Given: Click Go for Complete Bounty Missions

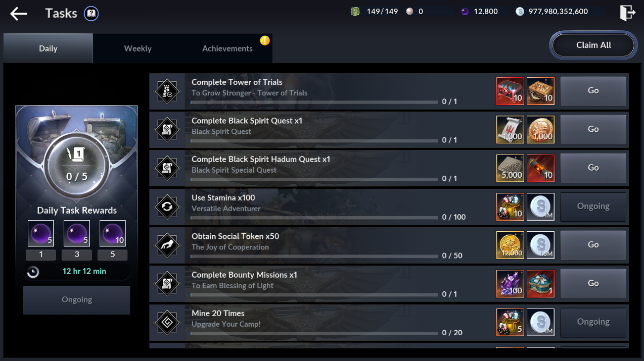Looking at the screenshot, I should point(593,283).
